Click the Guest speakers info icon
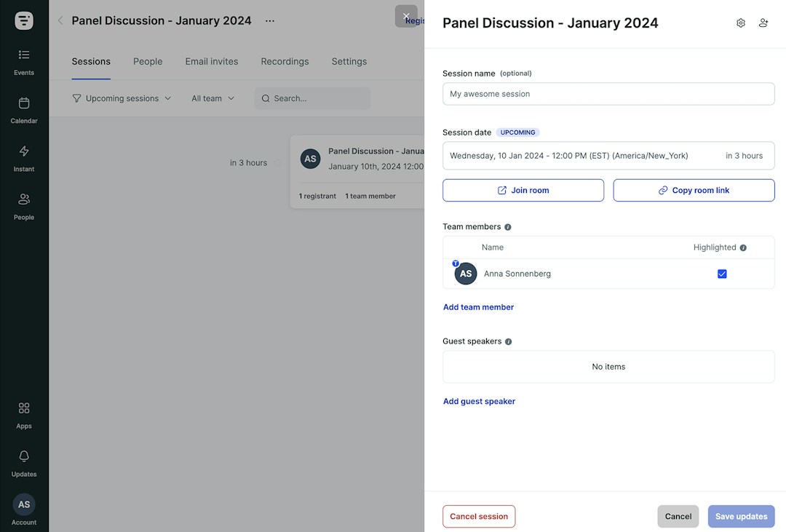This screenshot has height=532, width=786. point(508,341)
